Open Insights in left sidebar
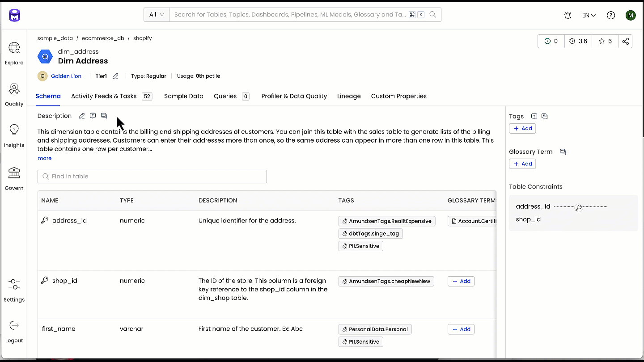Screen dimensions: 644x362 tap(14, 135)
